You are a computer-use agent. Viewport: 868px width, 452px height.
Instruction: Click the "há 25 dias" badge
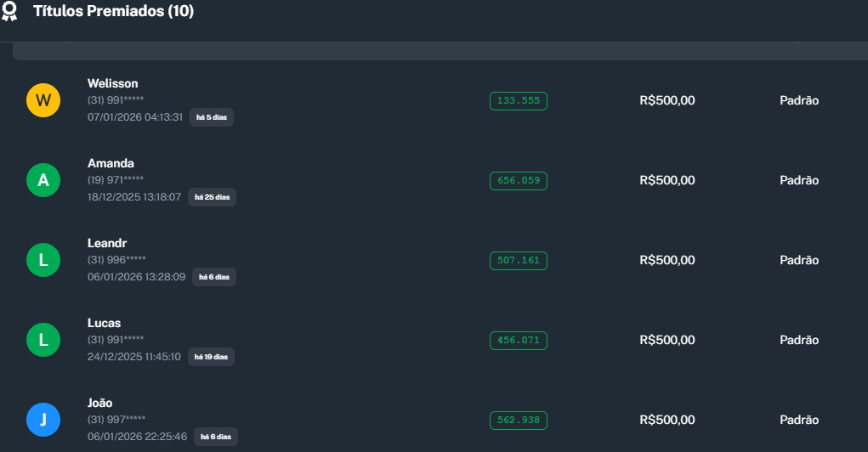tap(212, 197)
